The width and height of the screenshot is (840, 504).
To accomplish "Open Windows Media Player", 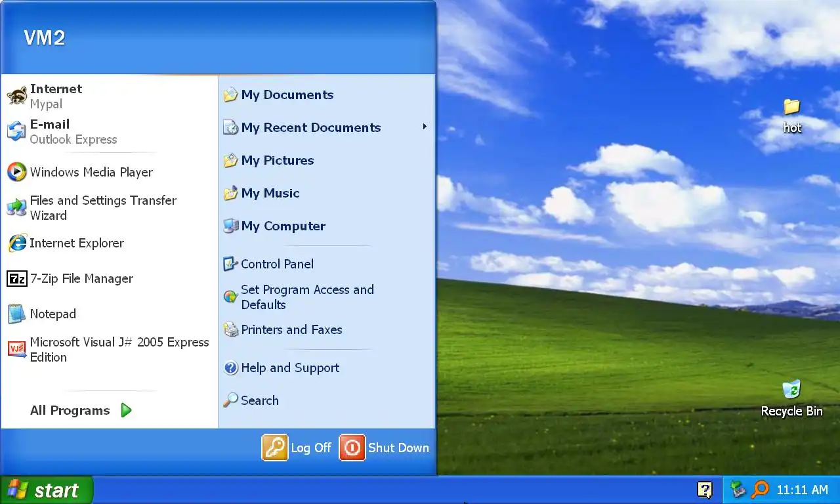I will pos(109,172).
